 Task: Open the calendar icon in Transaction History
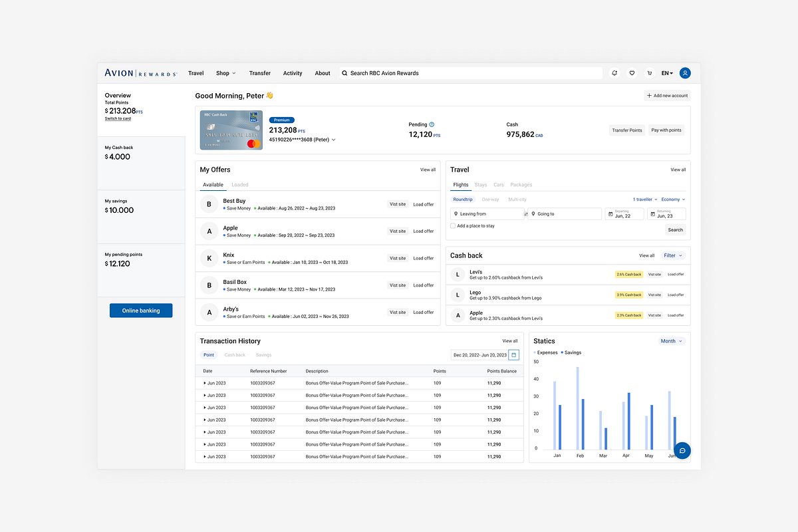tap(513, 355)
